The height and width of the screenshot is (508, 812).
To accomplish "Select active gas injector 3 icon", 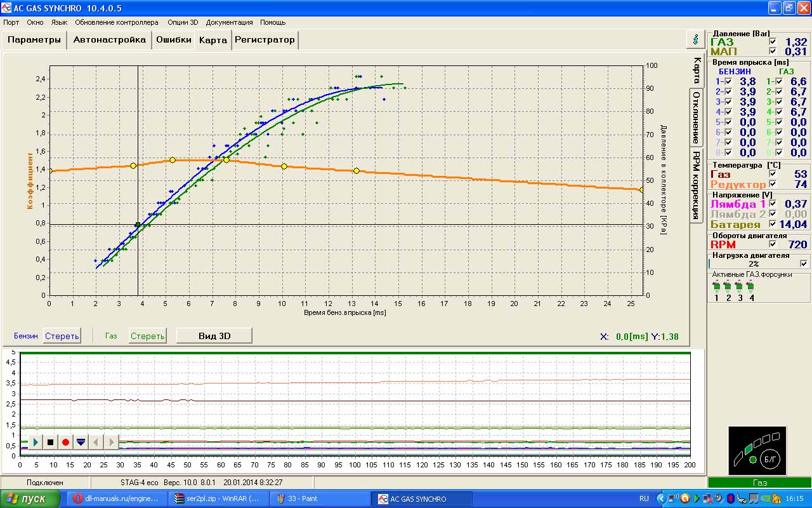I will [x=740, y=286].
